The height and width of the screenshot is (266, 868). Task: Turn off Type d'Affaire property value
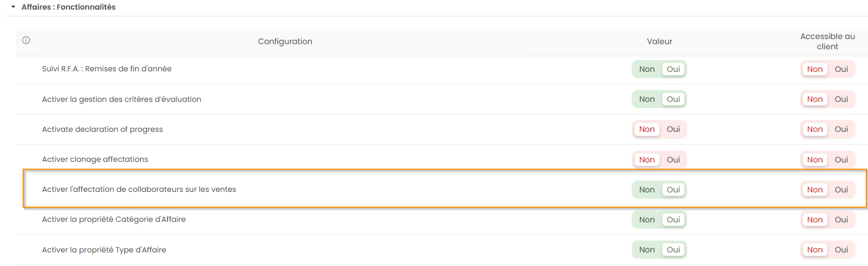[646, 250]
